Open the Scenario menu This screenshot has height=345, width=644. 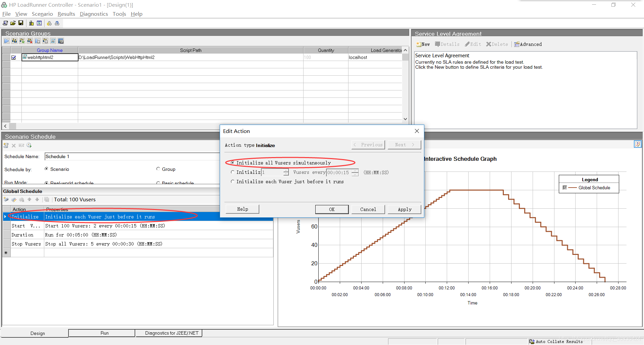tap(42, 14)
